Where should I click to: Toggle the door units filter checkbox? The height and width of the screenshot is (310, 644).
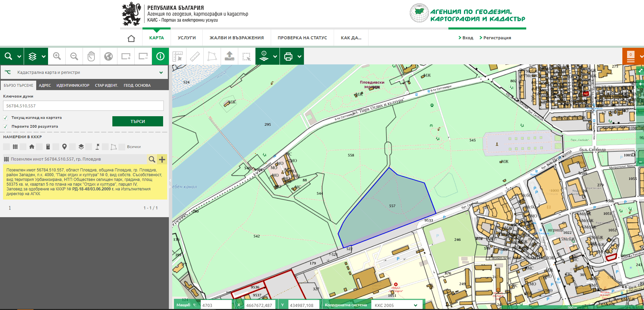click(x=40, y=147)
